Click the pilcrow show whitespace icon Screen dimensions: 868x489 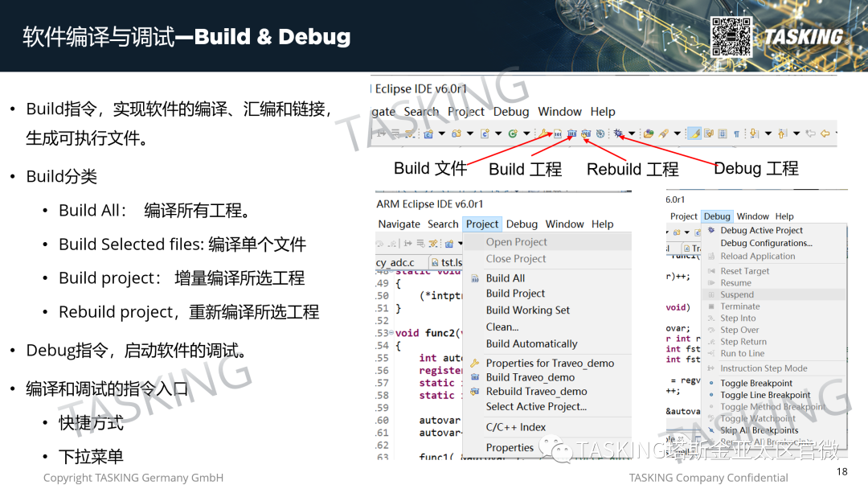736,134
